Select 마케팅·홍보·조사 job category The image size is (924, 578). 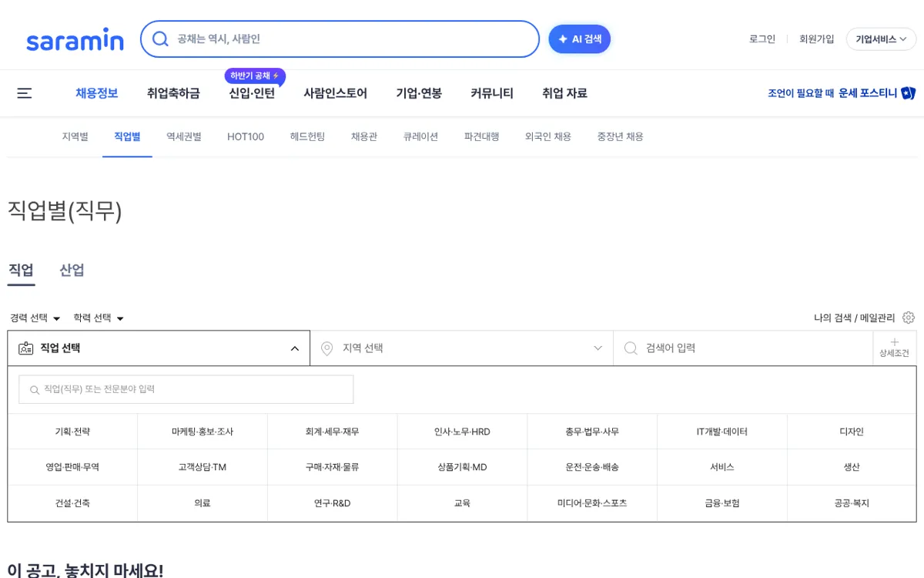pos(203,432)
